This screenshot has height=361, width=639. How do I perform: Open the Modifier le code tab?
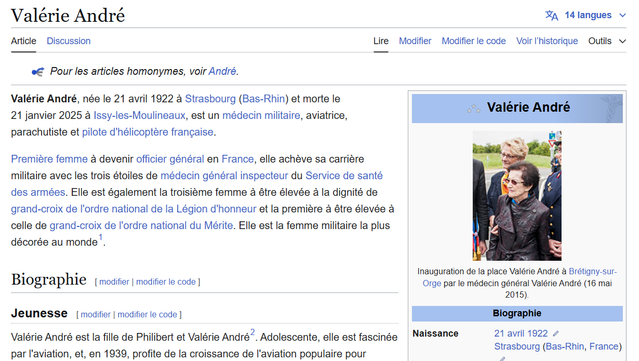(474, 41)
